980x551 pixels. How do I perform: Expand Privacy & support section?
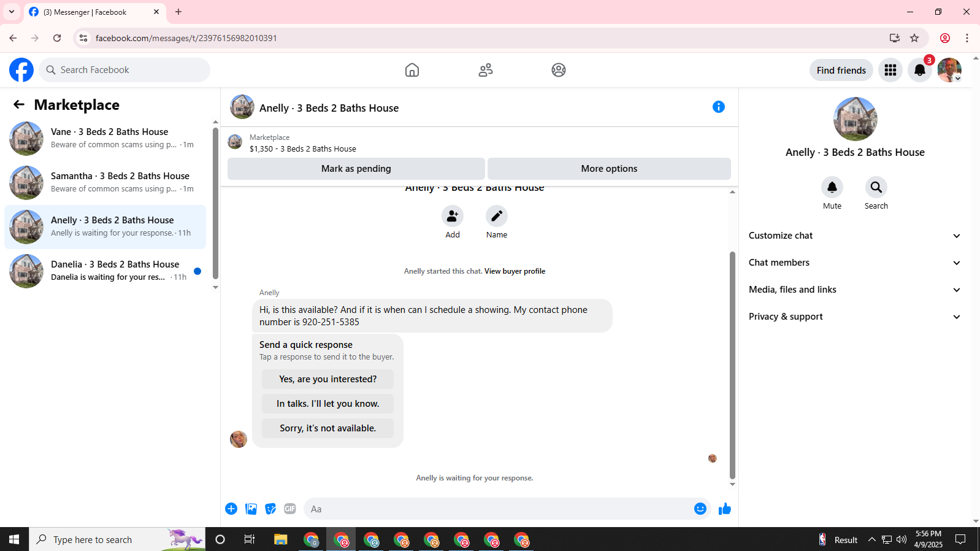point(854,317)
